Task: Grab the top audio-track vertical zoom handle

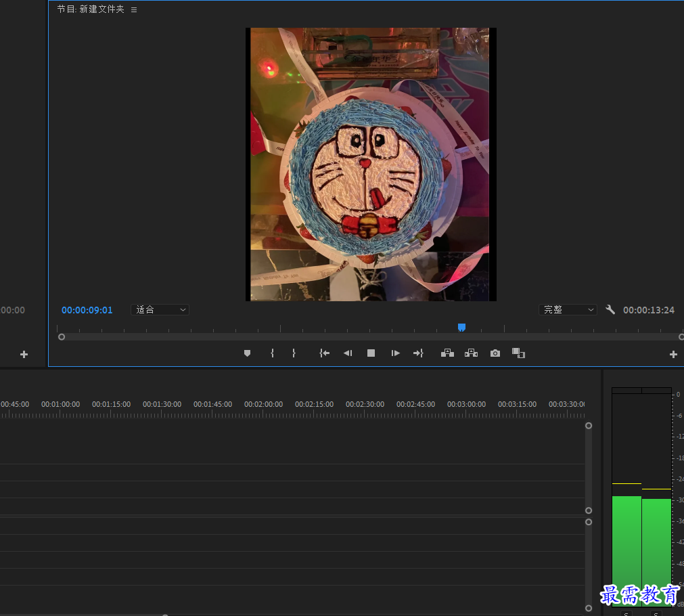Action: tap(589, 522)
